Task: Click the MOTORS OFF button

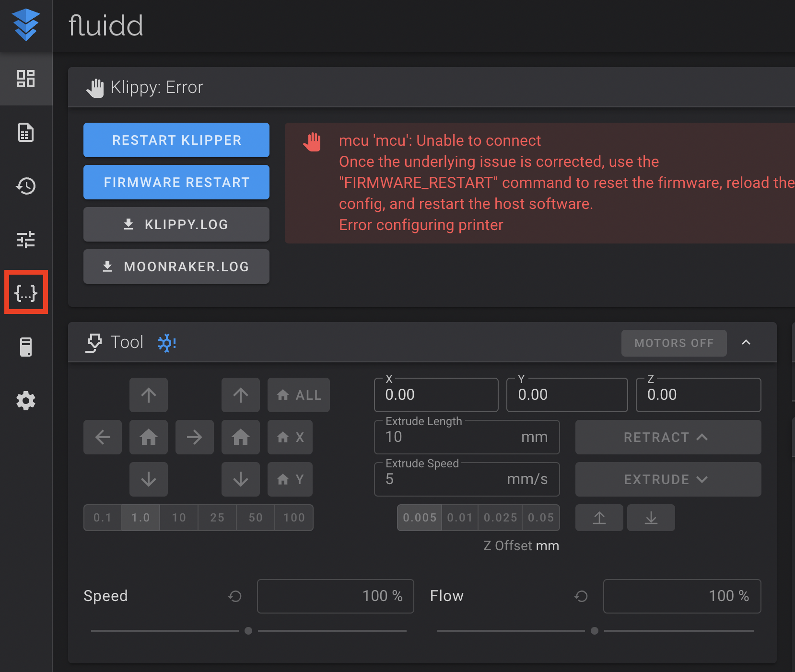Action: (674, 343)
